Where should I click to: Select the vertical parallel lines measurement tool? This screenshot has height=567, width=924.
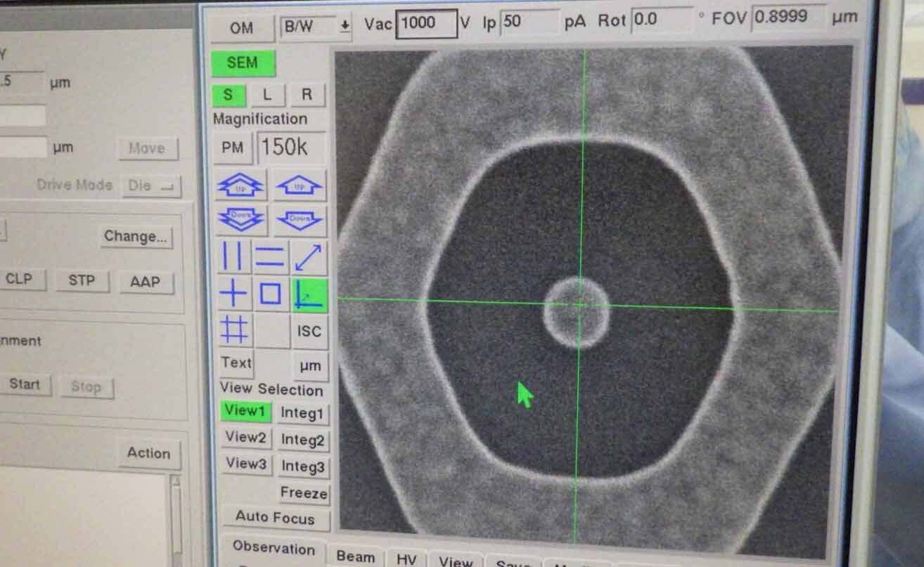pos(233,257)
